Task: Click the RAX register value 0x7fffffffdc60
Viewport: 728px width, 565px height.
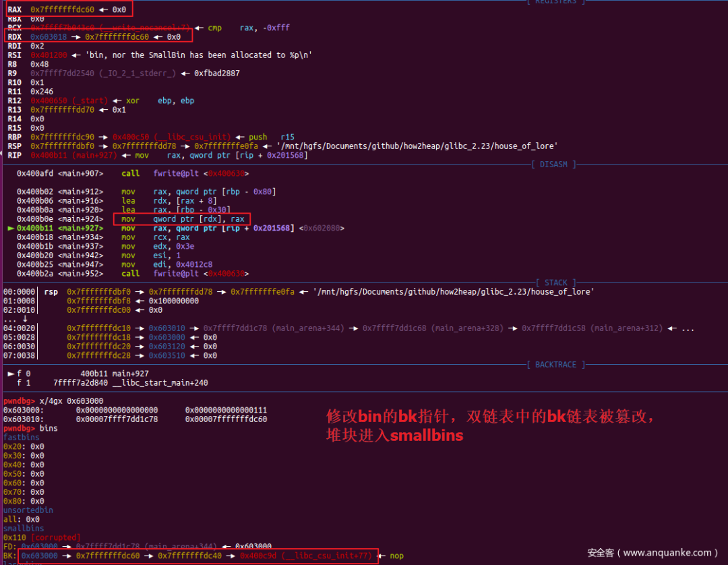Action: pyautogui.click(x=62, y=9)
